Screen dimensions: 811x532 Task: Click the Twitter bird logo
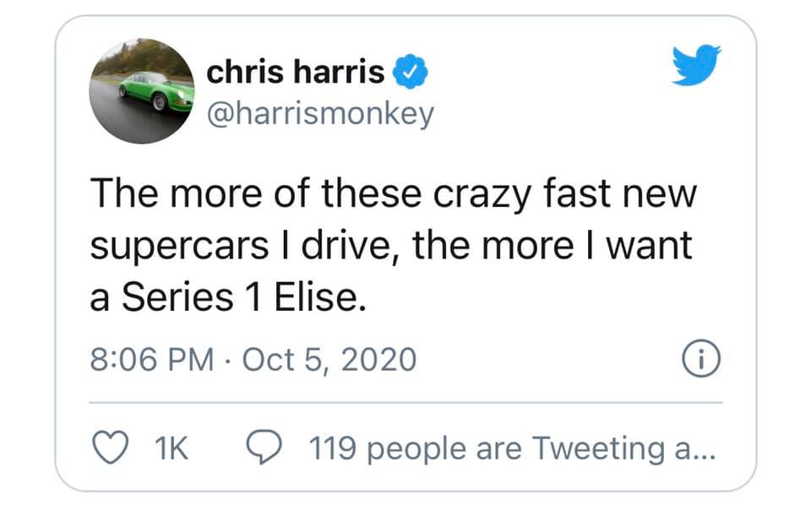[x=697, y=65]
